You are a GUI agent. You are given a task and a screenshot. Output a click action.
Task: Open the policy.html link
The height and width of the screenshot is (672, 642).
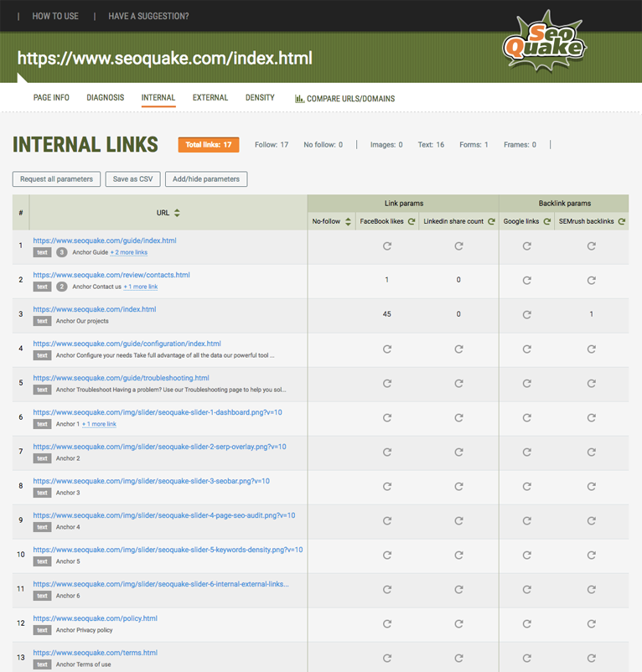(96, 618)
